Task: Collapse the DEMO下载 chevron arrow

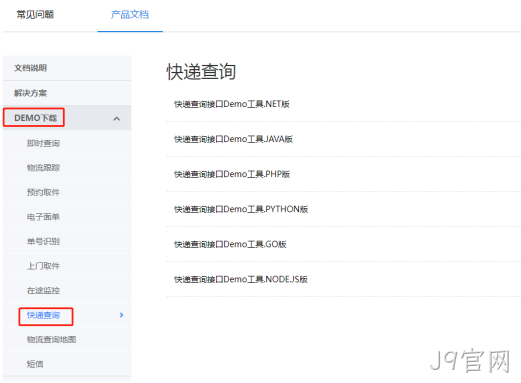Action: point(116,118)
